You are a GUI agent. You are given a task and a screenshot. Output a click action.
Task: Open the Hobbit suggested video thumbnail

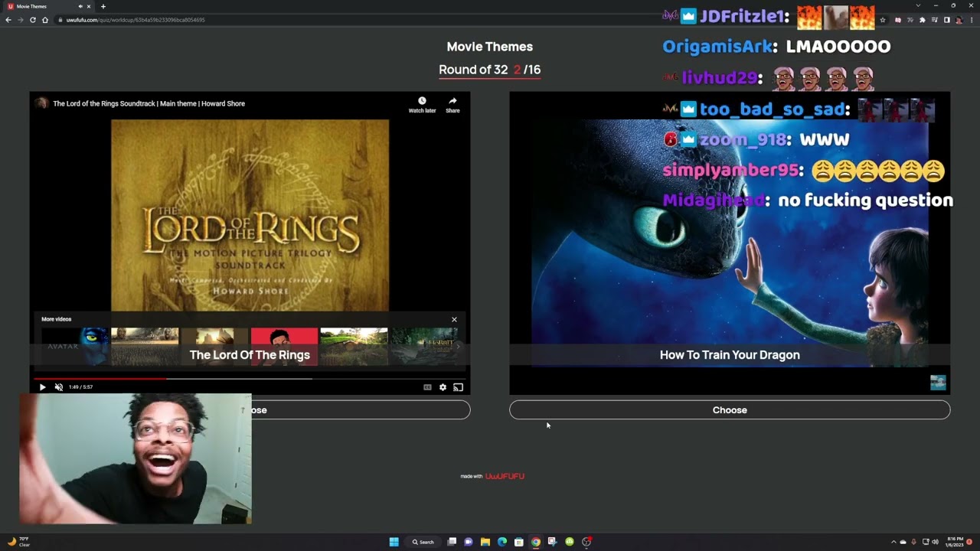(x=424, y=346)
